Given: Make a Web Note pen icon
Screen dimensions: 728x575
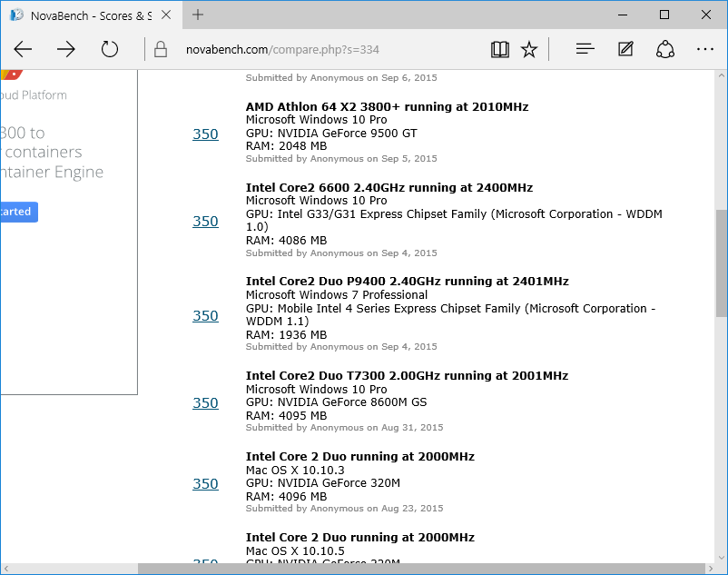Looking at the screenshot, I should pos(625,49).
